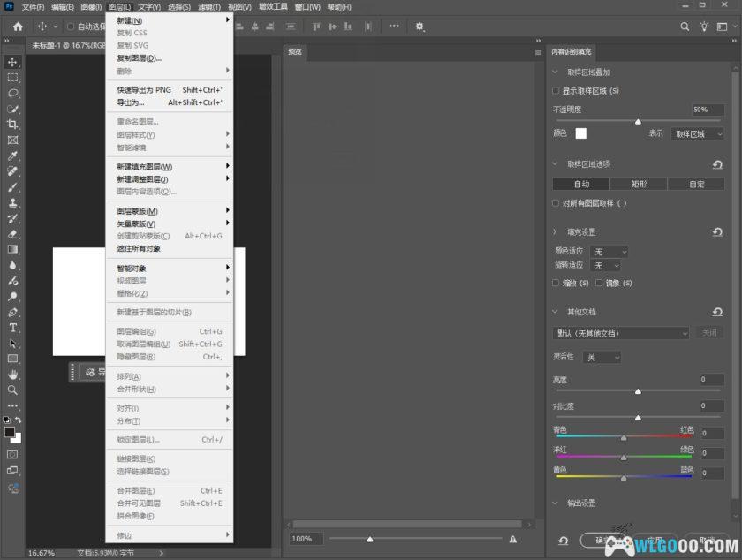Check 对所有图层取样 option
Screen dimensions: 742x560
pyautogui.click(x=554, y=203)
